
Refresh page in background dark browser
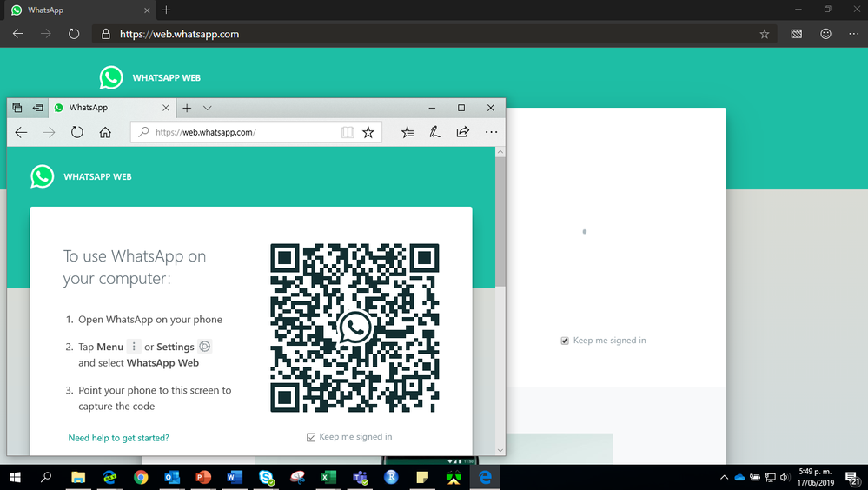point(74,34)
